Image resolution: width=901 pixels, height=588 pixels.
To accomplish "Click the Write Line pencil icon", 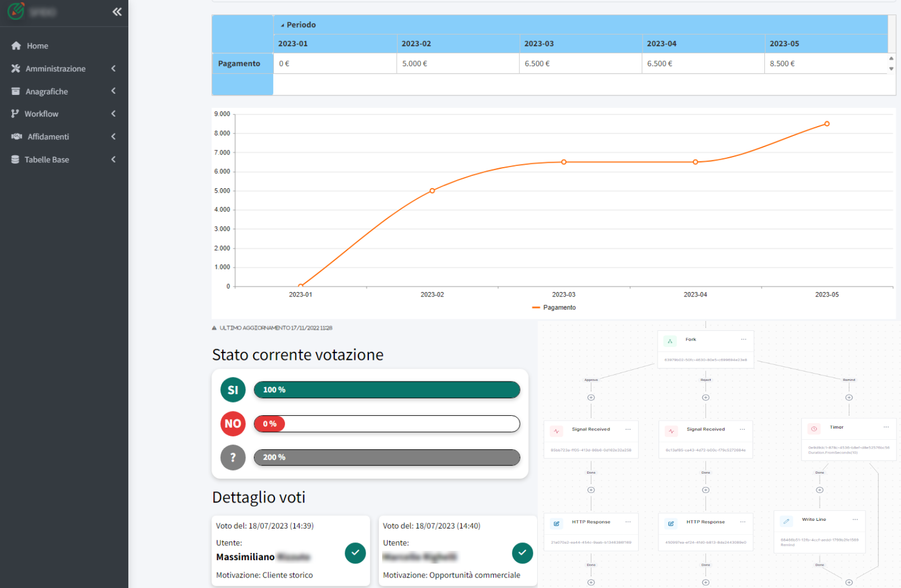I will (786, 521).
